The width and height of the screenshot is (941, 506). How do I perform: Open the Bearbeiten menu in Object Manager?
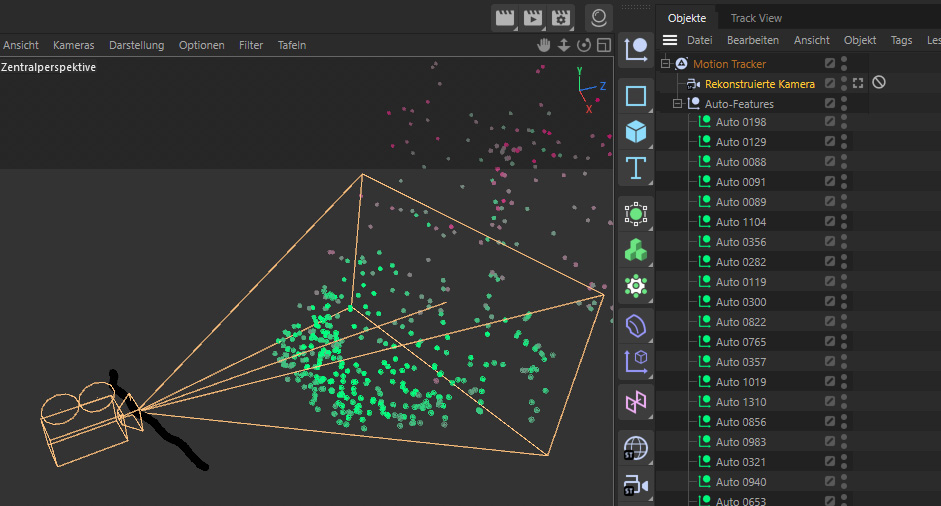753,40
